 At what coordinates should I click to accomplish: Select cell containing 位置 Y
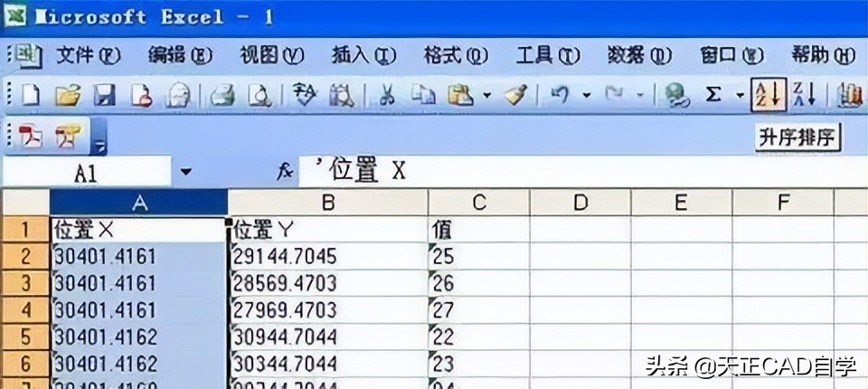pos(327,230)
